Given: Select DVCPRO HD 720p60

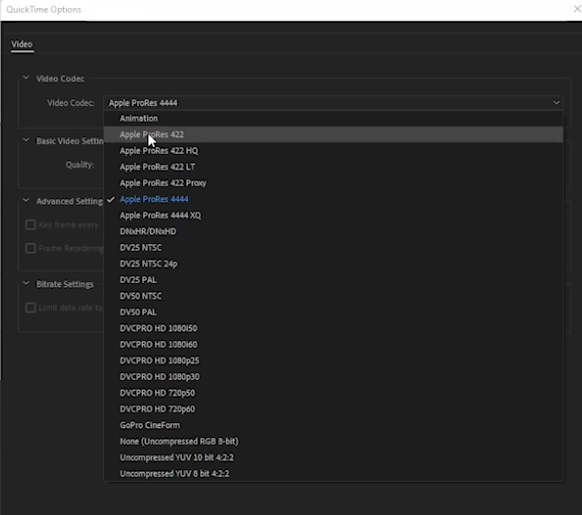Looking at the screenshot, I should point(333,409).
